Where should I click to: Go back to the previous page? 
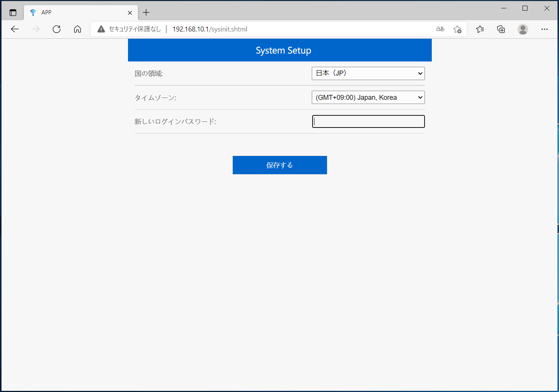[15, 29]
